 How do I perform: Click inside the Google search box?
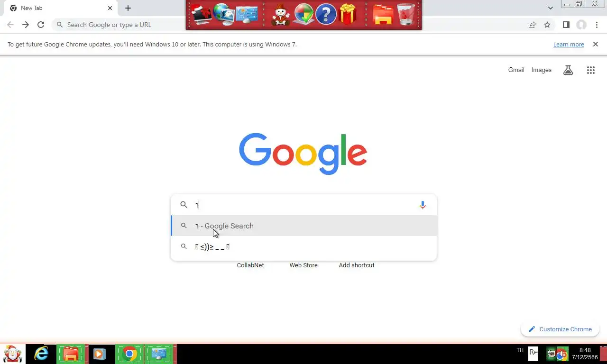click(303, 205)
